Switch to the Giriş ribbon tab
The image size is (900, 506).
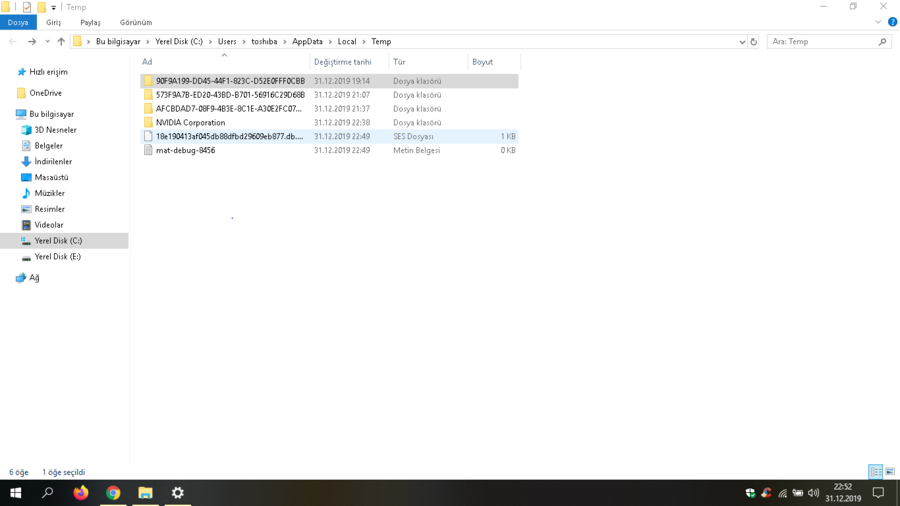53,22
